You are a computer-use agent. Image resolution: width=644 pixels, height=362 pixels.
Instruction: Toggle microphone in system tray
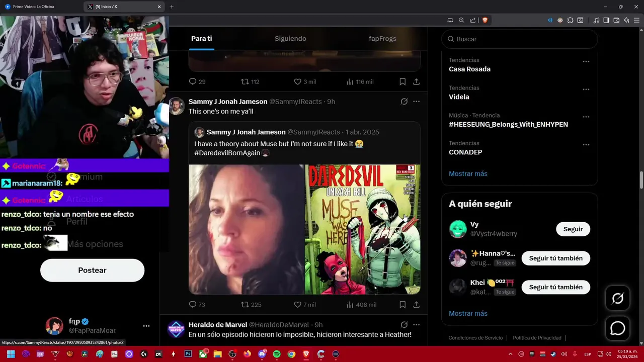tap(575, 354)
